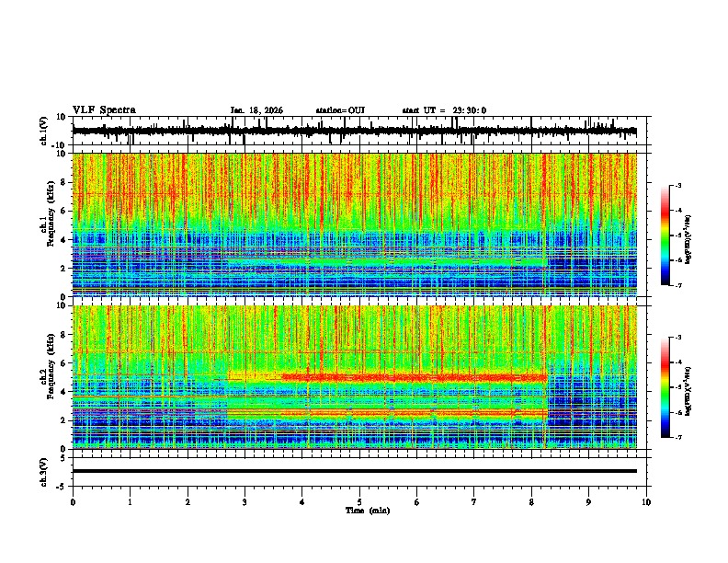This screenshot has width=728, height=563.
Task: Click the "VLF Spectra" plot title
Action: (104, 110)
